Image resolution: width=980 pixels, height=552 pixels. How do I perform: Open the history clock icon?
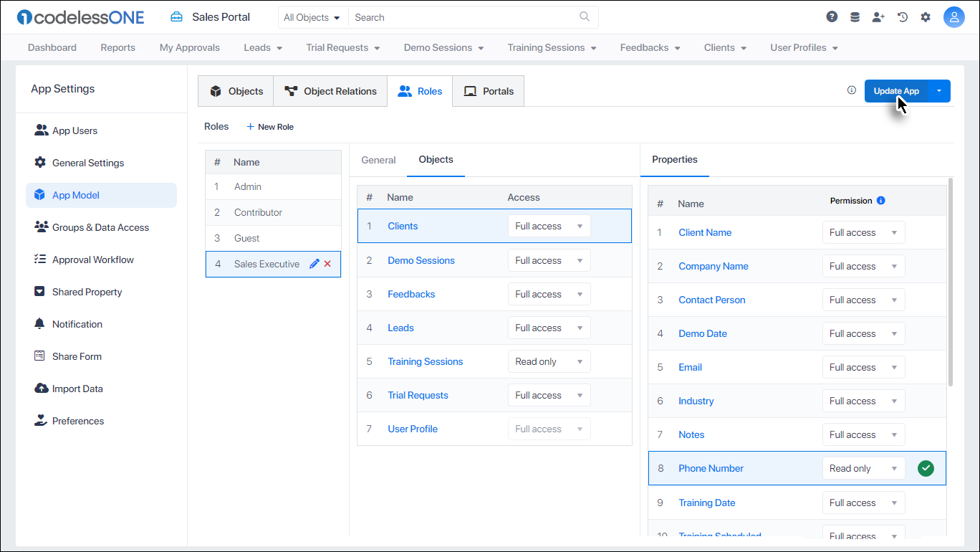(903, 17)
